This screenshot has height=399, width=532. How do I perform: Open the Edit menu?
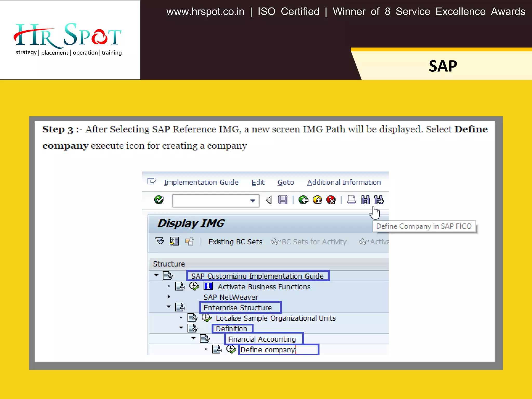[258, 182]
